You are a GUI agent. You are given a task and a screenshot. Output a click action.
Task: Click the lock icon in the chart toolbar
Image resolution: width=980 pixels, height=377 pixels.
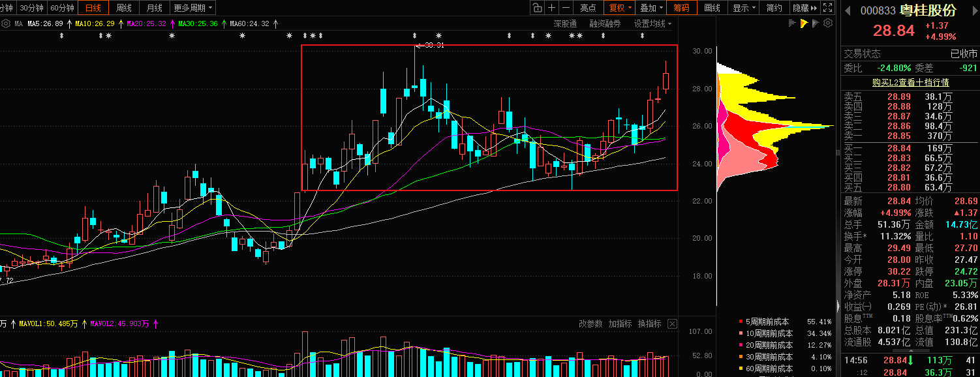tap(537, 8)
